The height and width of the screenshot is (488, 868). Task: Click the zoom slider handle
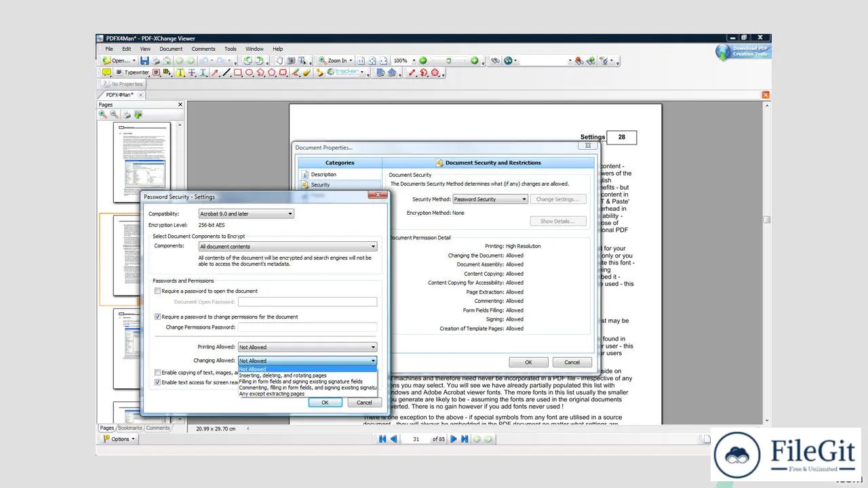pyautogui.click(x=449, y=60)
